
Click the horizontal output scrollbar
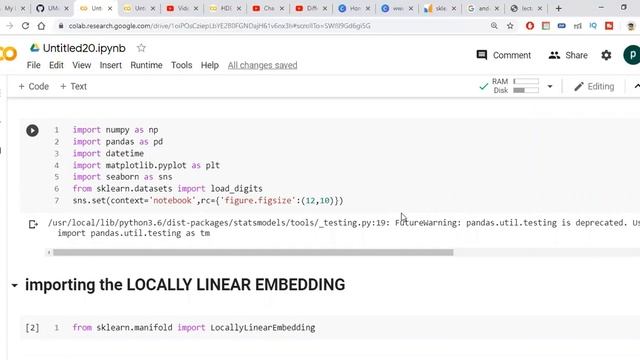(x=253, y=253)
